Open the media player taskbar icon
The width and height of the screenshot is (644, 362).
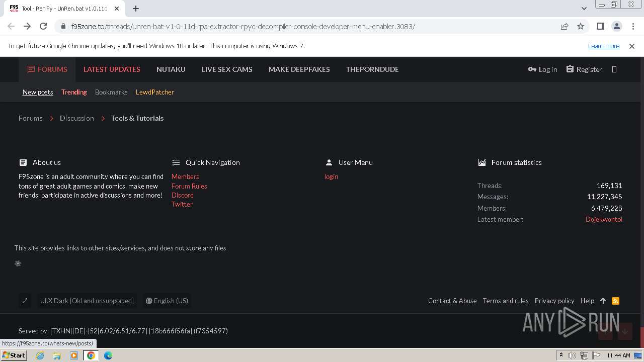click(x=74, y=355)
